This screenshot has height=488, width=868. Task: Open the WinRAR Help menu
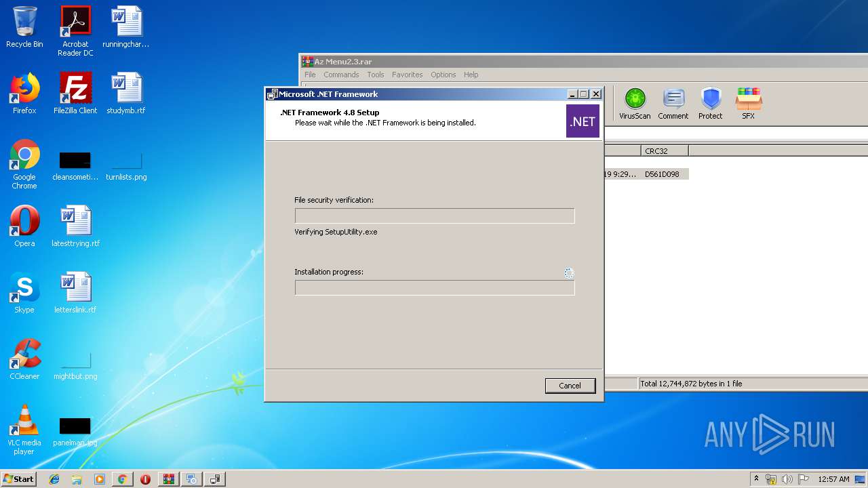[x=471, y=75]
